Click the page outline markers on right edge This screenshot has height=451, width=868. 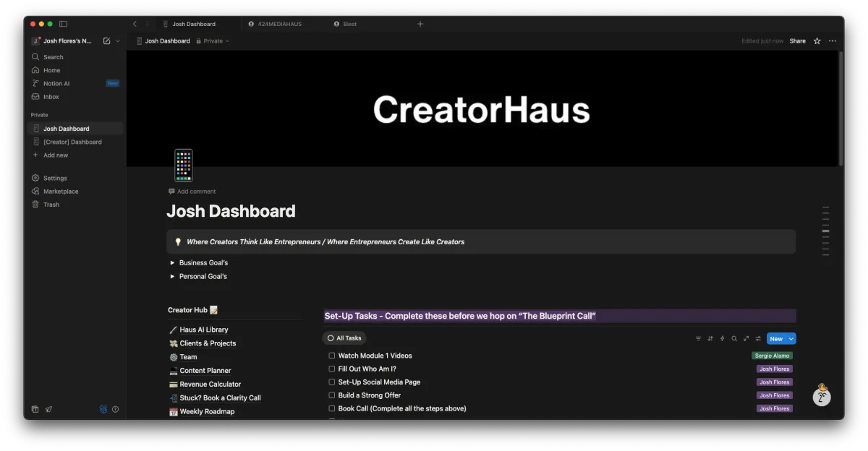click(826, 231)
